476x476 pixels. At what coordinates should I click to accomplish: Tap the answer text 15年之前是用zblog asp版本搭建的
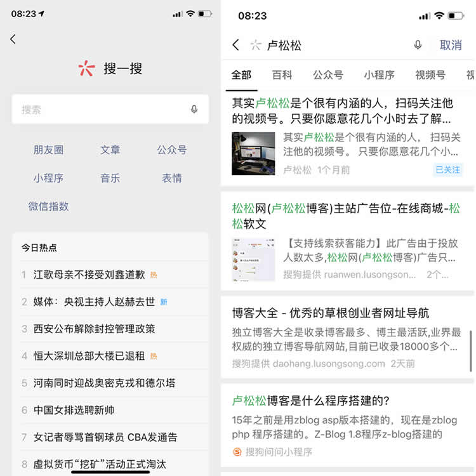click(345, 427)
